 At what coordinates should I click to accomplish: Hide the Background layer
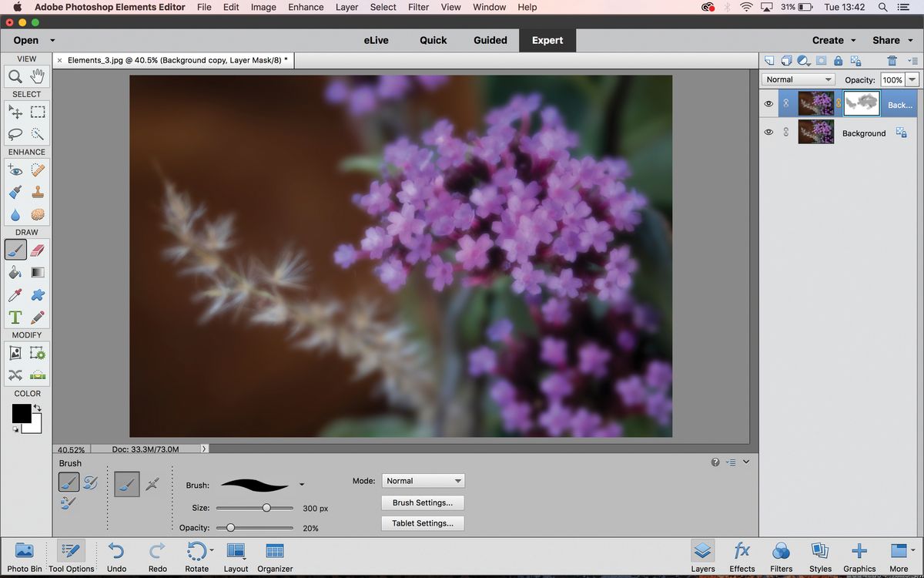coord(768,132)
